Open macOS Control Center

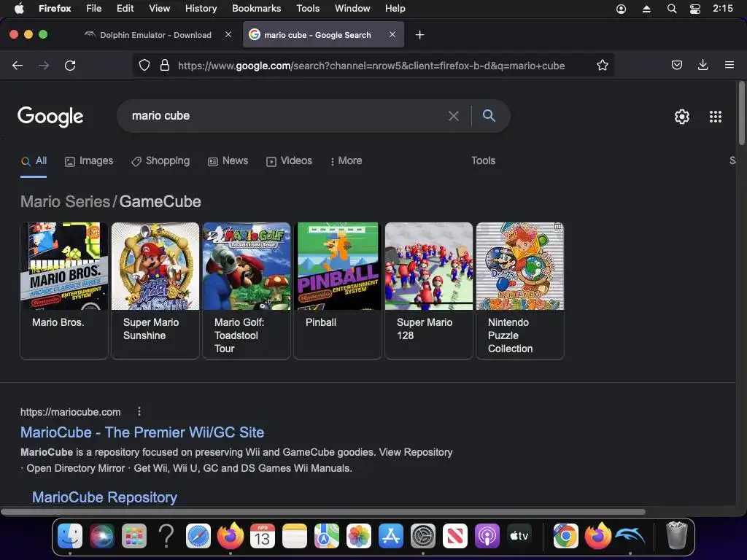pos(695,9)
